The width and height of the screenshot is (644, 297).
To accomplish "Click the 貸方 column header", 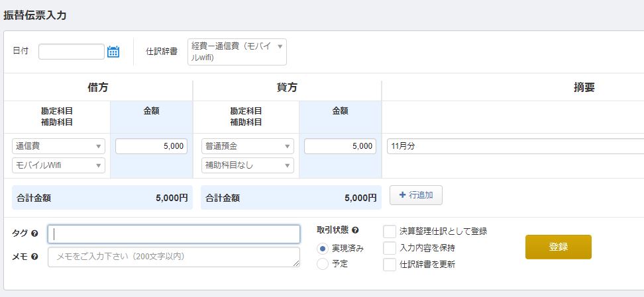I will 287,87.
